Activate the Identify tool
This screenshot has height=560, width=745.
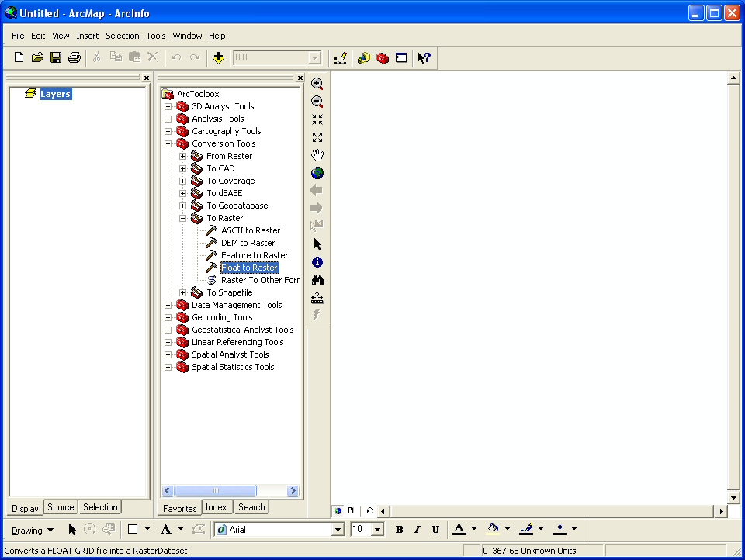tap(317, 262)
